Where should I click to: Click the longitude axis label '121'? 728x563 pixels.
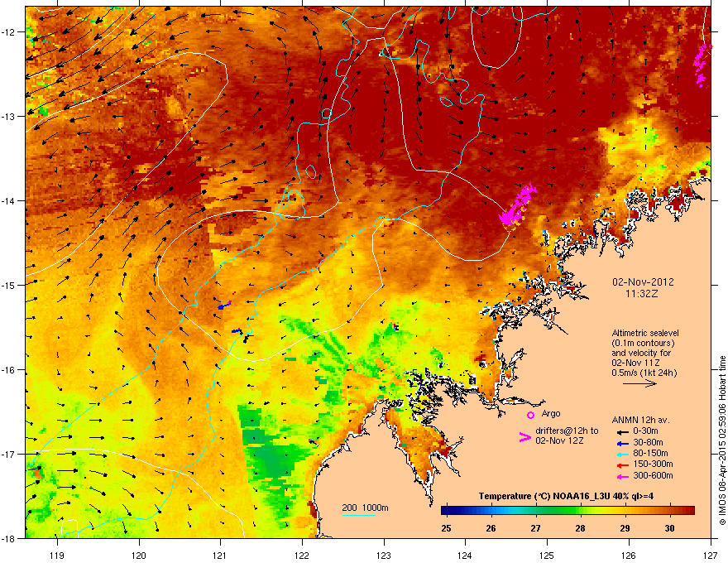220,555
